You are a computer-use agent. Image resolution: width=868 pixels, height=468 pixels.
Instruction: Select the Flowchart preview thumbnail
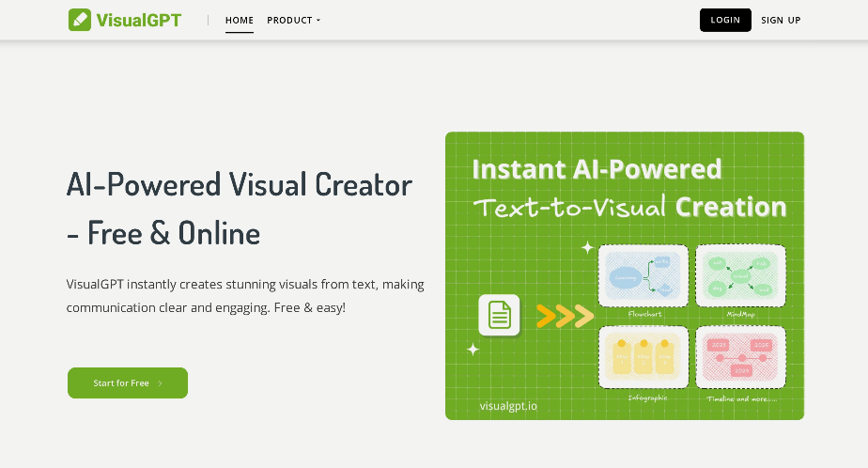(x=643, y=275)
